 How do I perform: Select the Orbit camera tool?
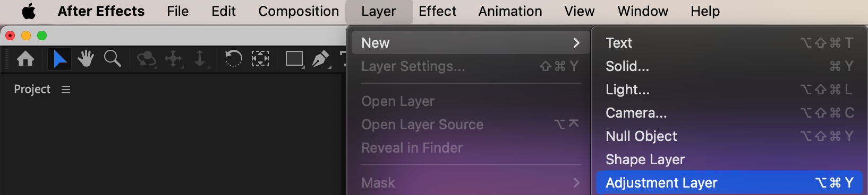click(x=146, y=59)
